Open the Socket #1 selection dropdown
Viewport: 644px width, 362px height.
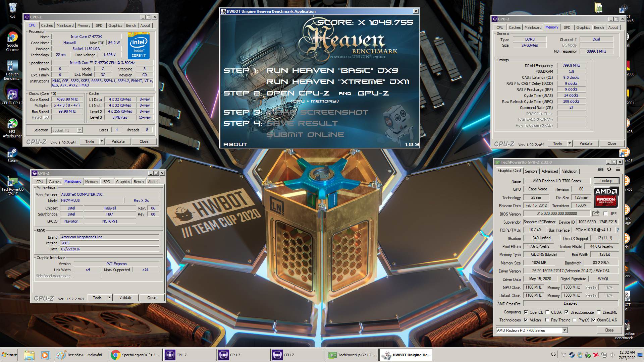point(67,130)
